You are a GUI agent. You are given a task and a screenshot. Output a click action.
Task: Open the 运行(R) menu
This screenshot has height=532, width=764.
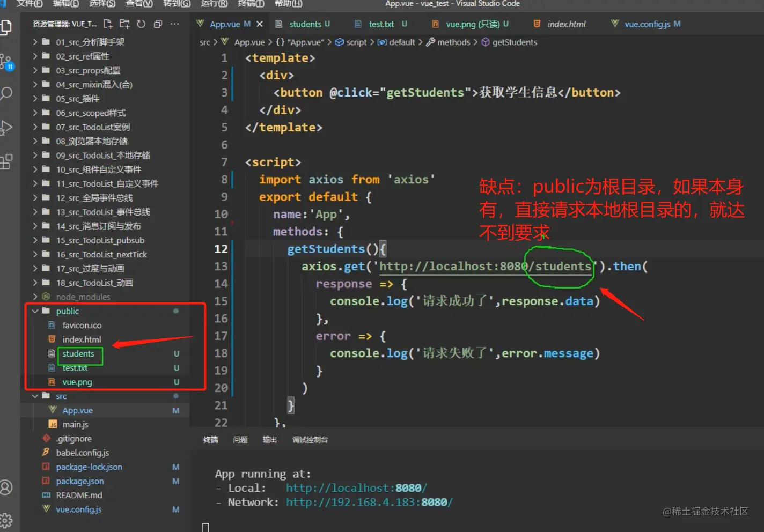tap(214, 4)
